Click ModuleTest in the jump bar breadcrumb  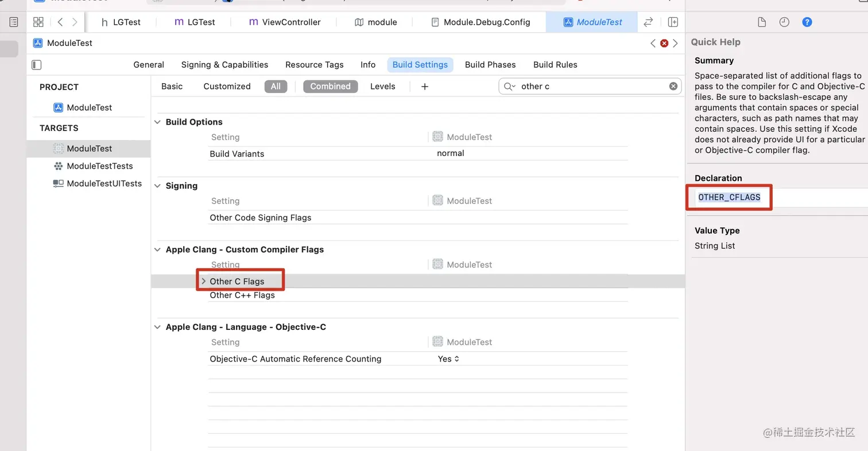coord(63,43)
